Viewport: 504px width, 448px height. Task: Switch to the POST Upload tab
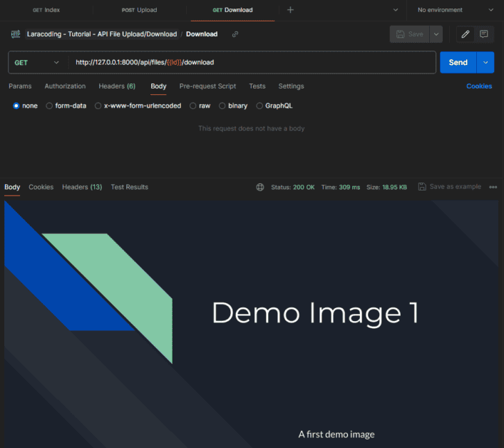pyautogui.click(x=139, y=10)
